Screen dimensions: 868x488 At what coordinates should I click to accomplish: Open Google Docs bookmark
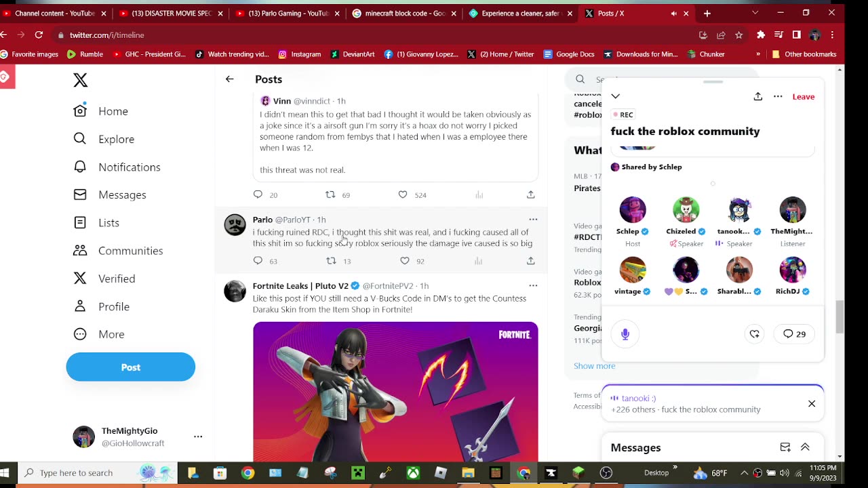click(568, 54)
